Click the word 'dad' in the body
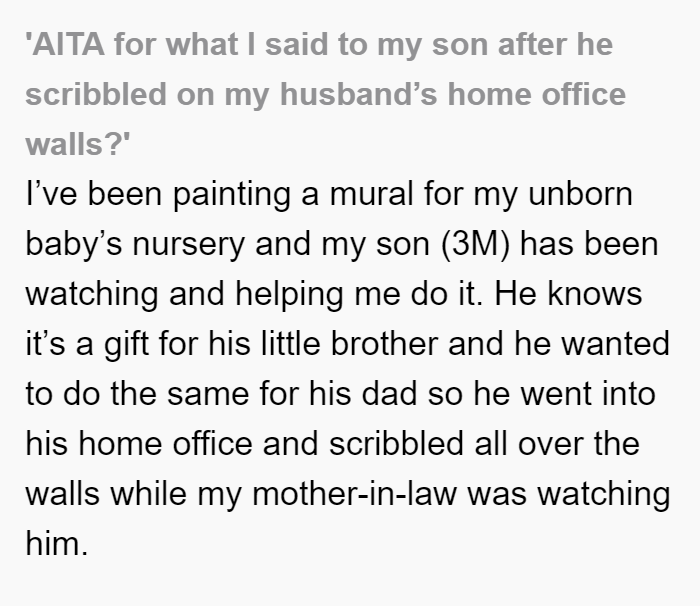 pos(389,394)
